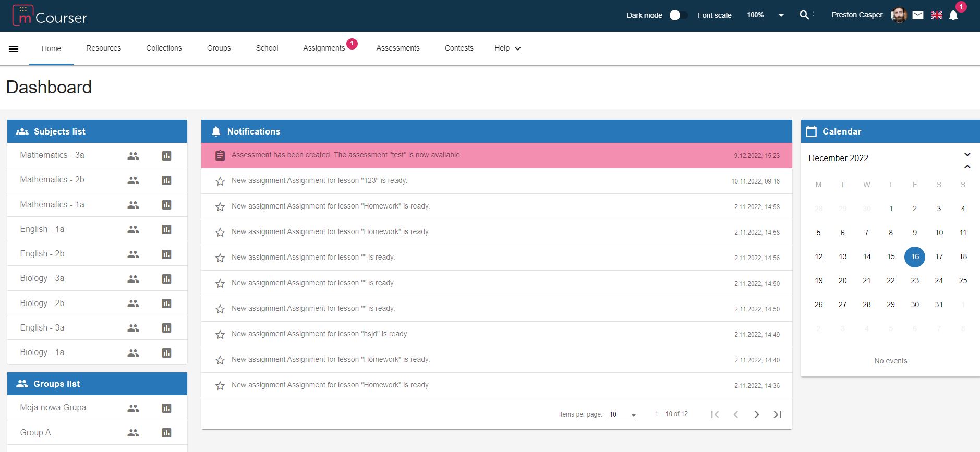Open the Resources tab
Viewport: 980px width, 452px height.
point(104,48)
